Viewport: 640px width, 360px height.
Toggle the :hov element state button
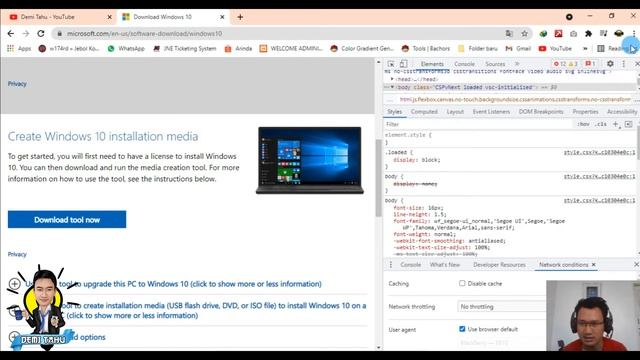pos(583,124)
